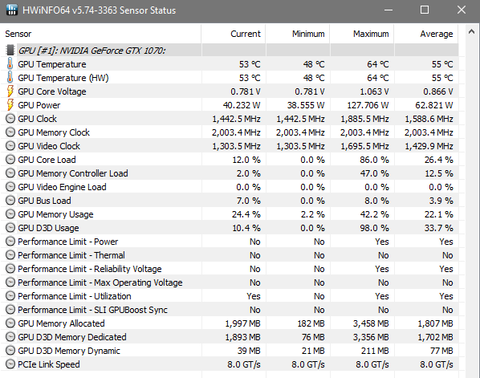480x378 pixels.
Task: Click the GPU Core Voltage lightning icon
Action: [x=10, y=91]
